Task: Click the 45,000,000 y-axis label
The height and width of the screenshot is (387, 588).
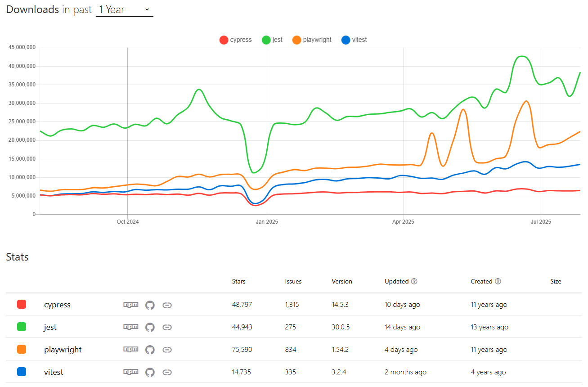Action: point(22,47)
